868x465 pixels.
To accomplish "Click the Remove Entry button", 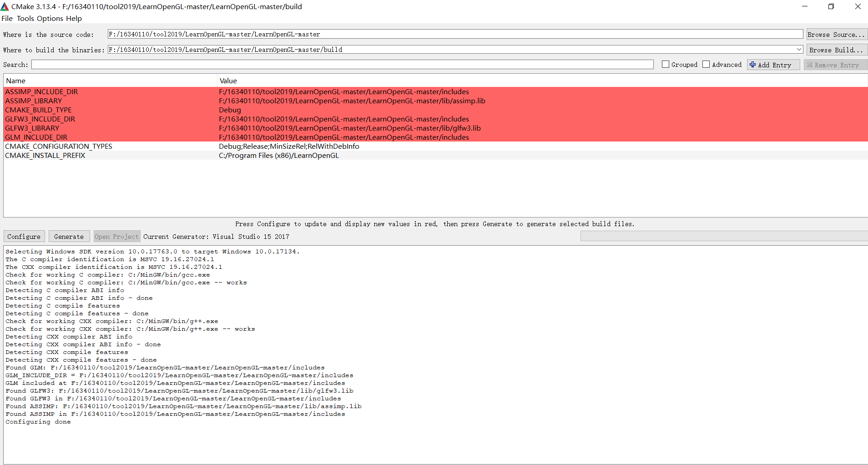I will (835, 65).
